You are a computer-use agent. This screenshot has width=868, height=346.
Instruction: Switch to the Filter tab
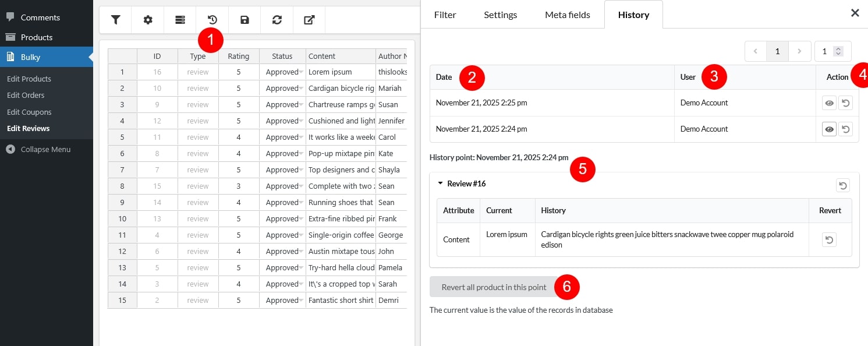(x=445, y=15)
